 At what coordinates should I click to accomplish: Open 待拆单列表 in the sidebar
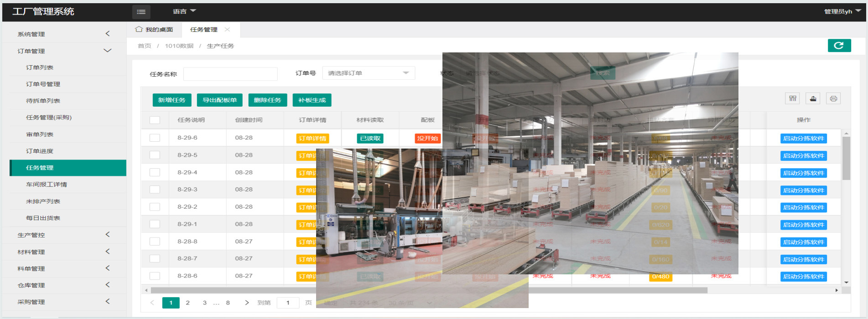[x=68, y=101]
